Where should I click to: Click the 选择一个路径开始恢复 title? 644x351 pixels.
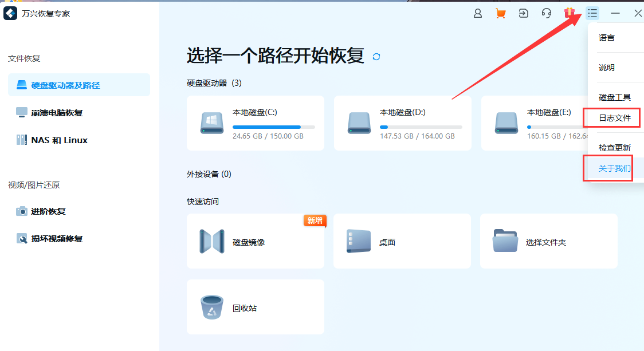coord(276,56)
